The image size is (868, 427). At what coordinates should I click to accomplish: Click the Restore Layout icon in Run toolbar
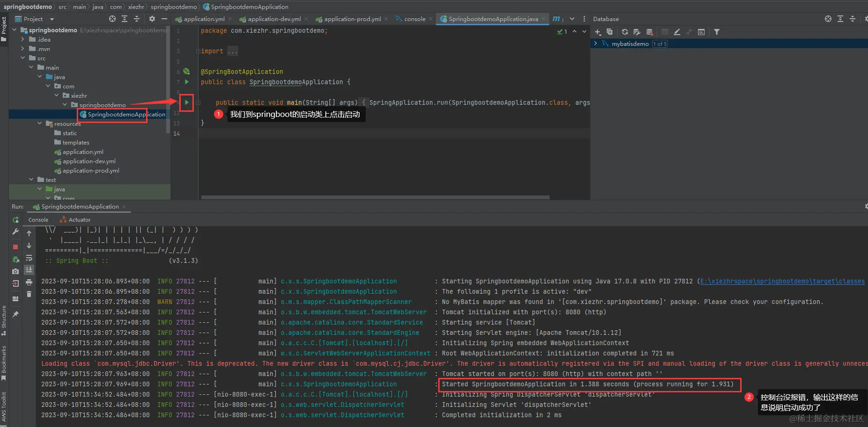[x=15, y=299]
